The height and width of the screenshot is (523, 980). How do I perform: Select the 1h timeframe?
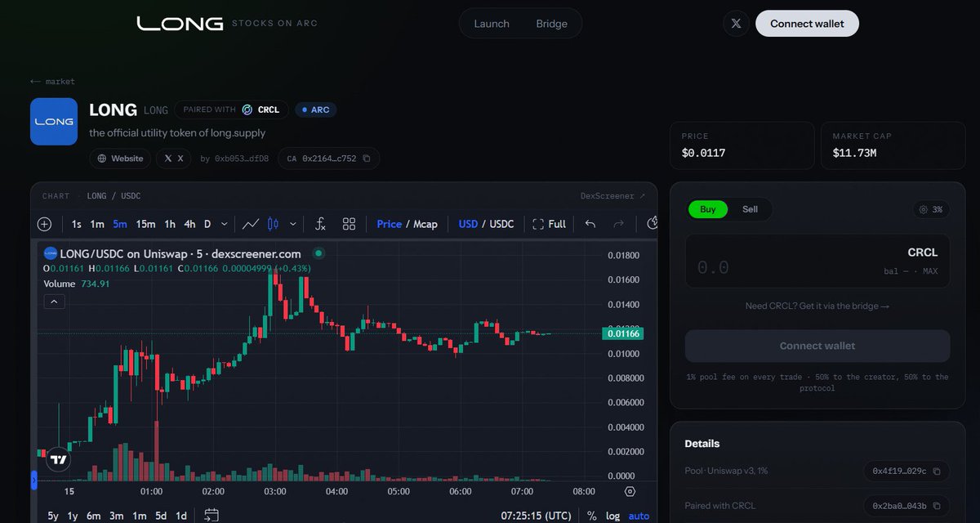[170, 224]
